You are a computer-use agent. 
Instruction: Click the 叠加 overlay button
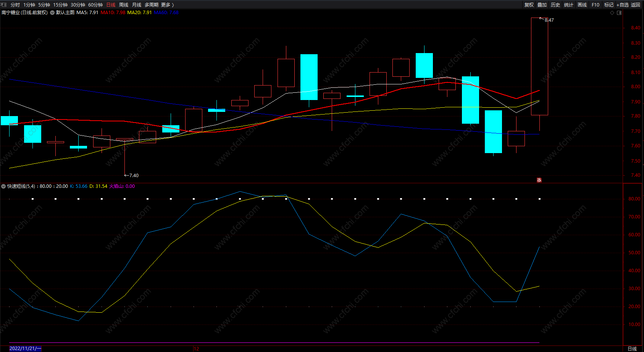542,5
